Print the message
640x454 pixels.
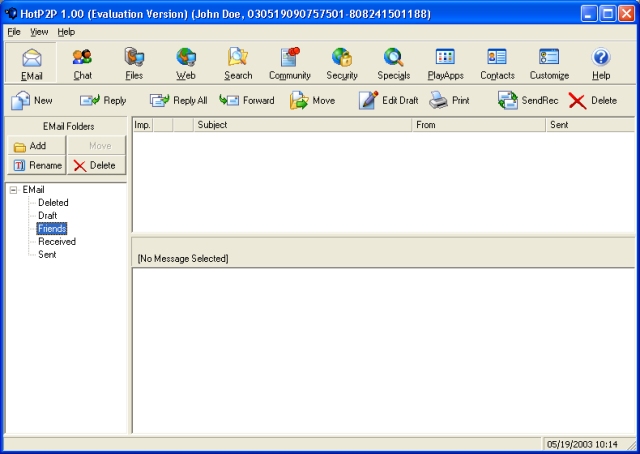pos(449,100)
